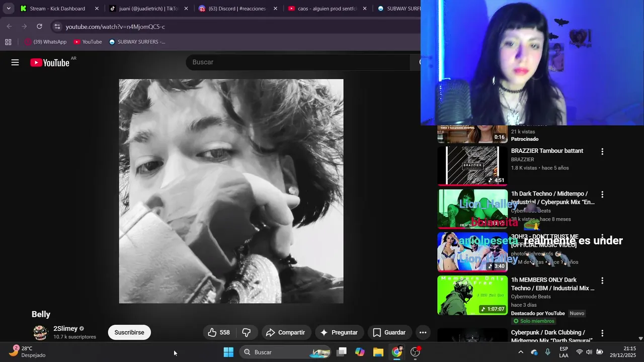
Task: Expand hidden system tray icons chevron
Action: [521, 352]
